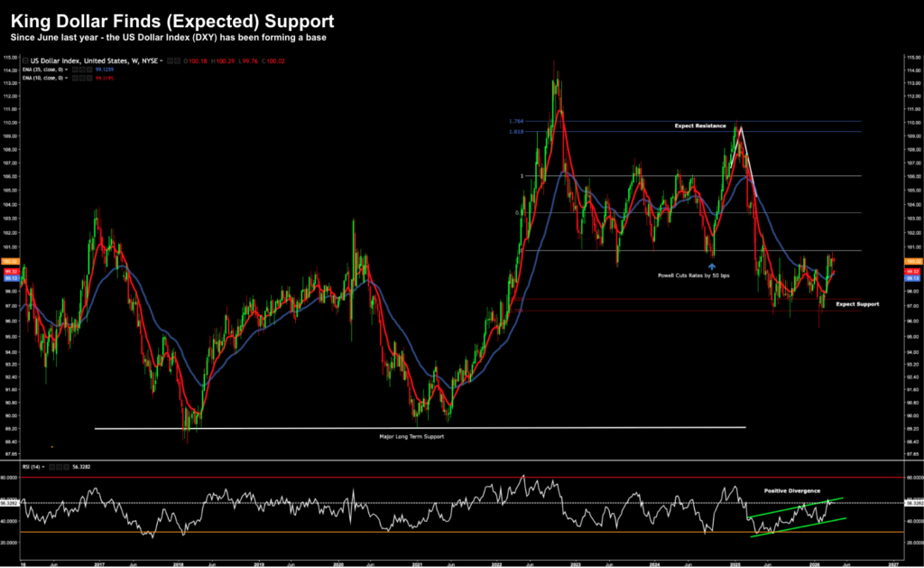Open the US Dollar Index symbol dropdown arrow

(x=162, y=61)
